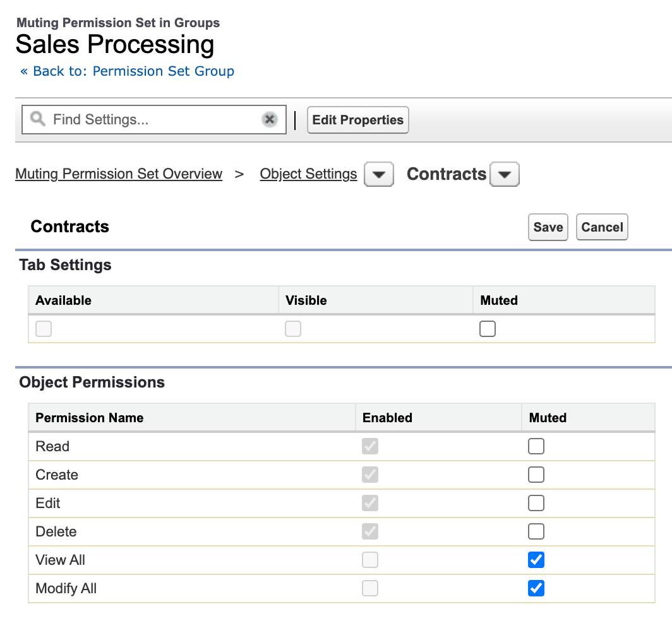Unmute the View All permission
This screenshot has height=621, width=672.
click(535, 560)
